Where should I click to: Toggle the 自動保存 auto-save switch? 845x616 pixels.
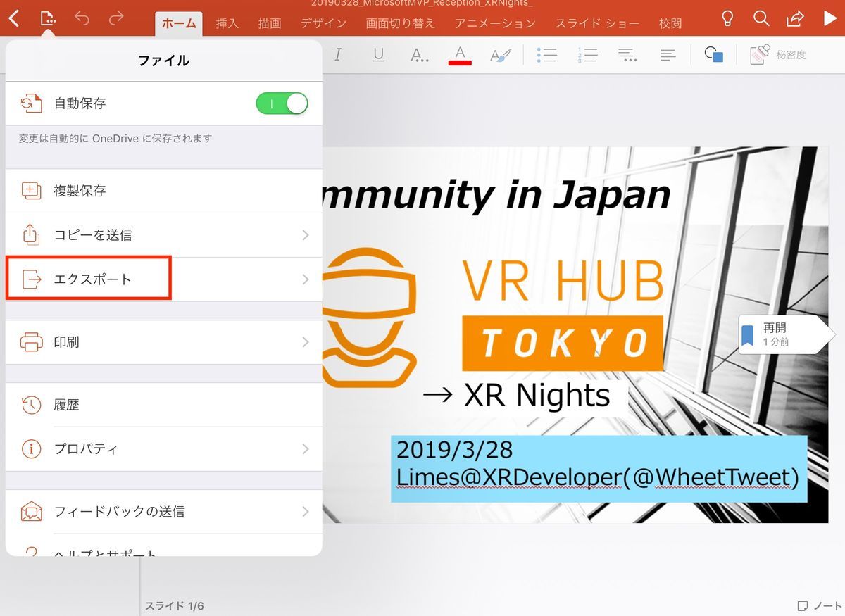282,103
